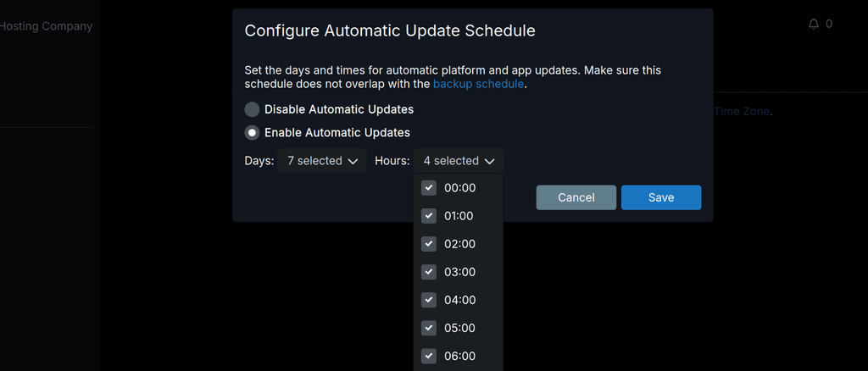Viewport: 868px width, 371px height.
Task: Toggle the 02:00 hour checkbox
Action: 429,244
